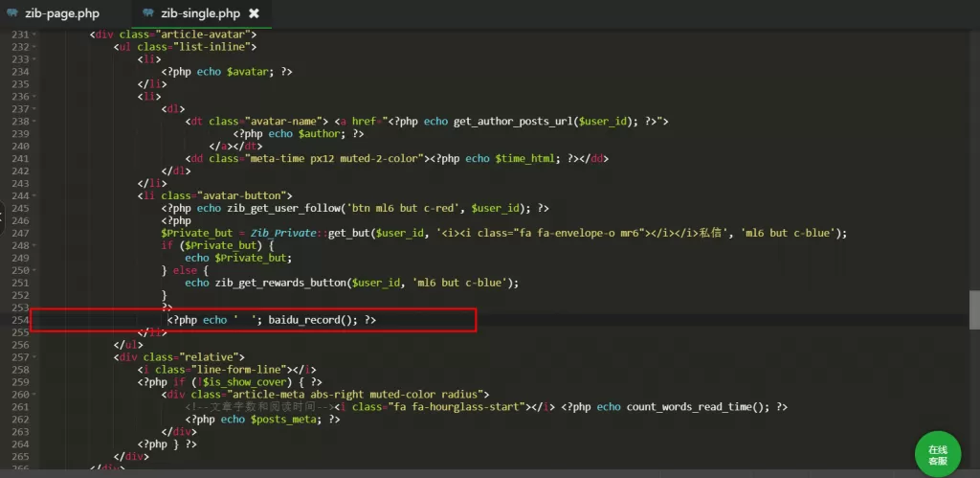980x478 pixels.
Task: Collapse the code fold at line 232
Action: 33,47
